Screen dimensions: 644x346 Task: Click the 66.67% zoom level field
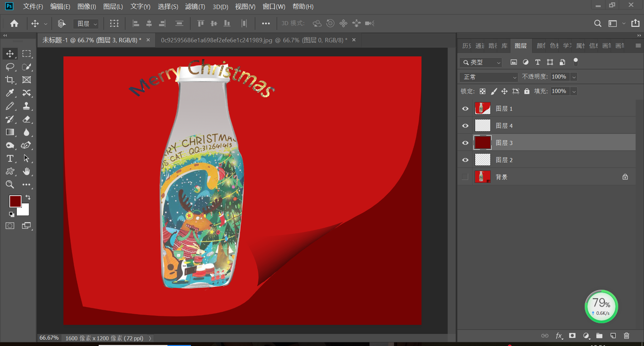(x=49, y=338)
